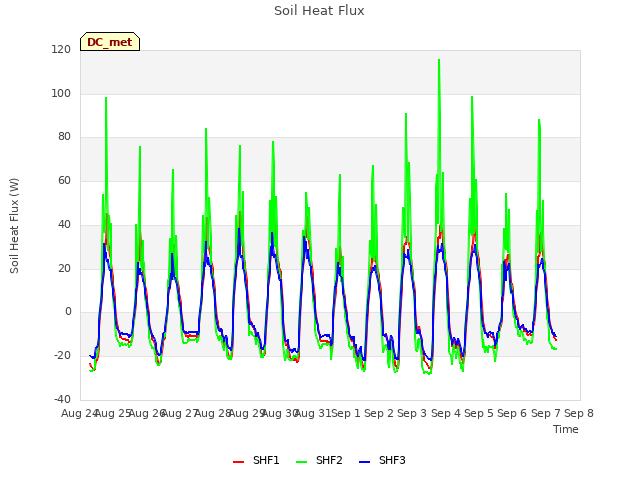
Task: Click the red SHF1 legend swatch
Action: tap(238, 462)
